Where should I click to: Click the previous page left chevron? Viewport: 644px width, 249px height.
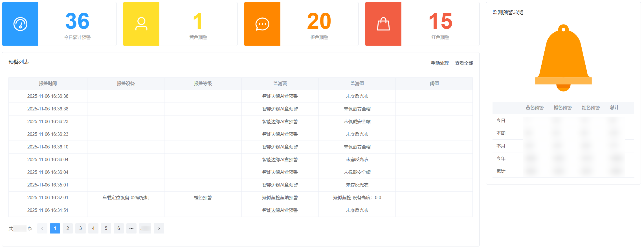coord(42,228)
